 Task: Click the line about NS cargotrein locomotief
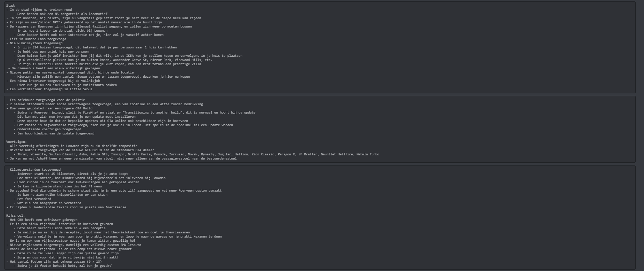[62, 14]
